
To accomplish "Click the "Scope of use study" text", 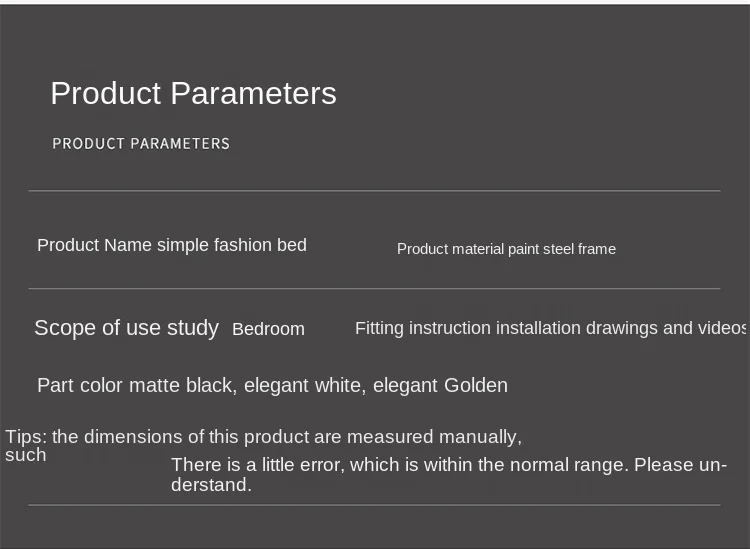I will [126, 328].
